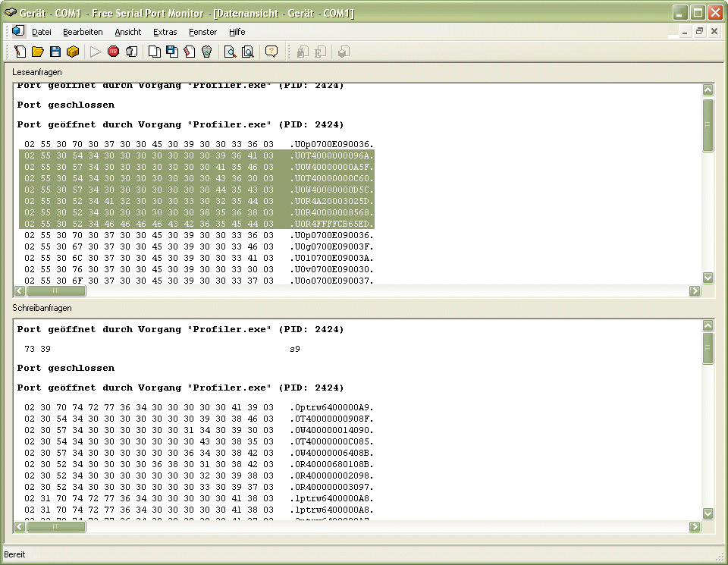
Task: Click Leseanfragen vertical scrollbar thumb
Action: point(708,125)
